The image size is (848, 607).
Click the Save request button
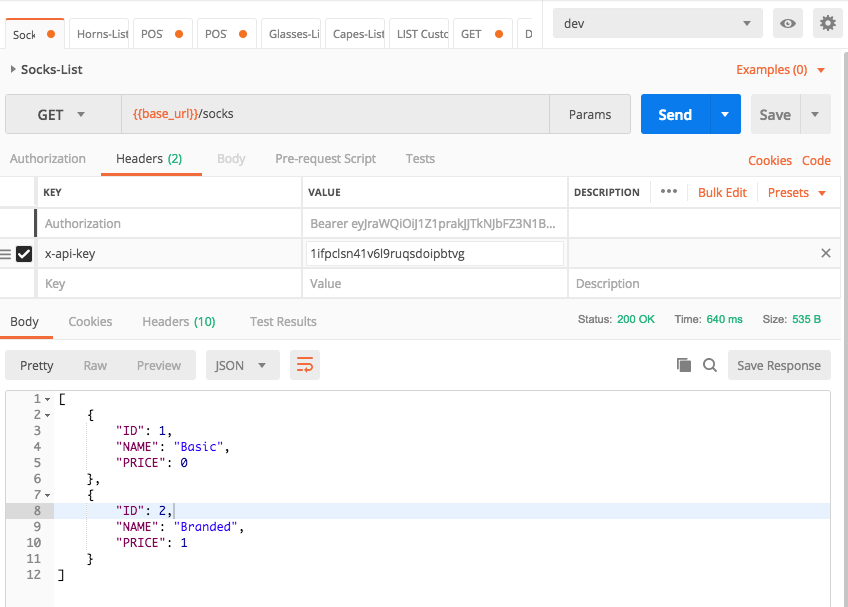tap(775, 114)
